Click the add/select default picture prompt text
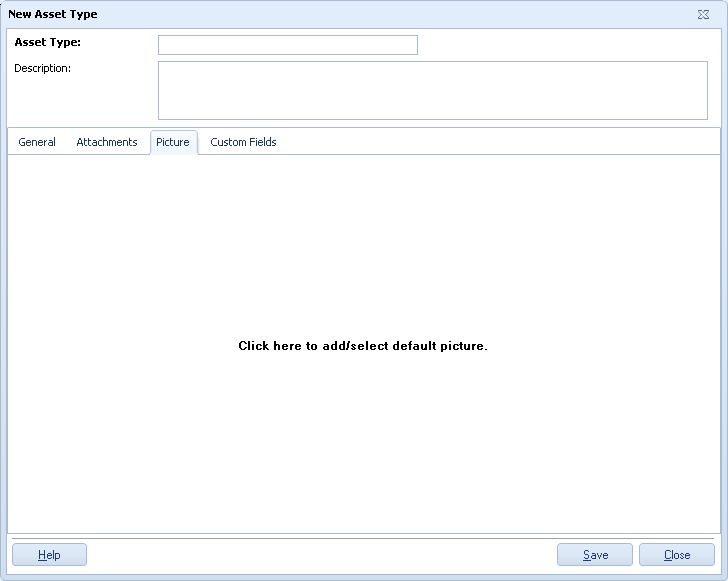 point(362,346)
